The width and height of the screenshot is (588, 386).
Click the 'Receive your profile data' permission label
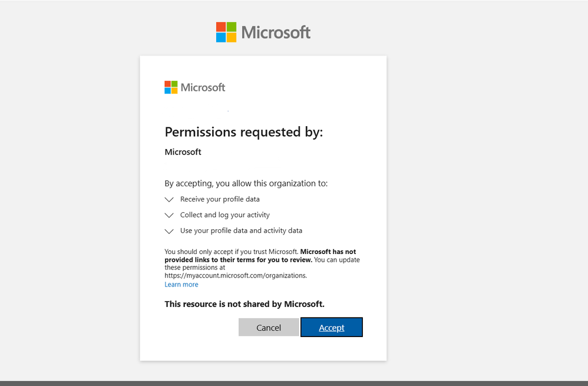click(220, 199)
